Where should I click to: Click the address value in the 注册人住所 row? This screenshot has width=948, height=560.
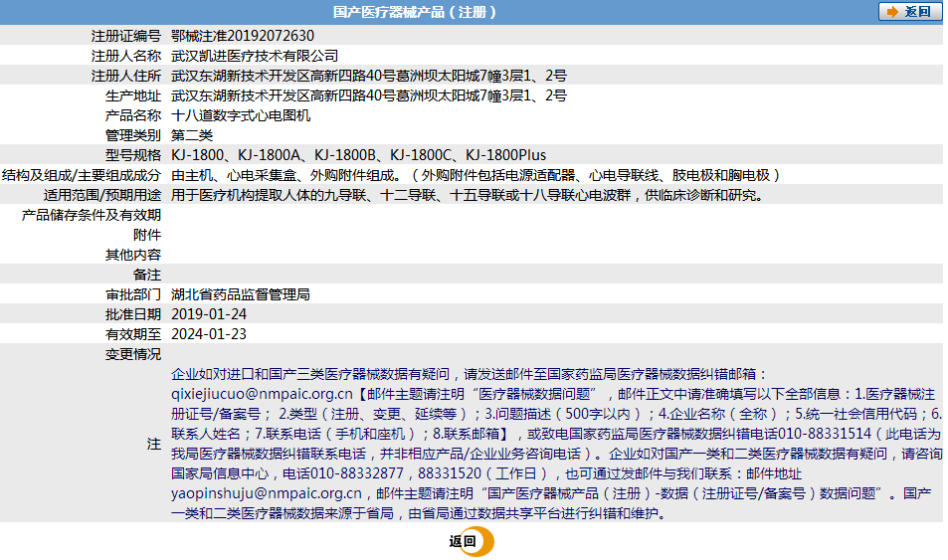click(x=369, y=76)
